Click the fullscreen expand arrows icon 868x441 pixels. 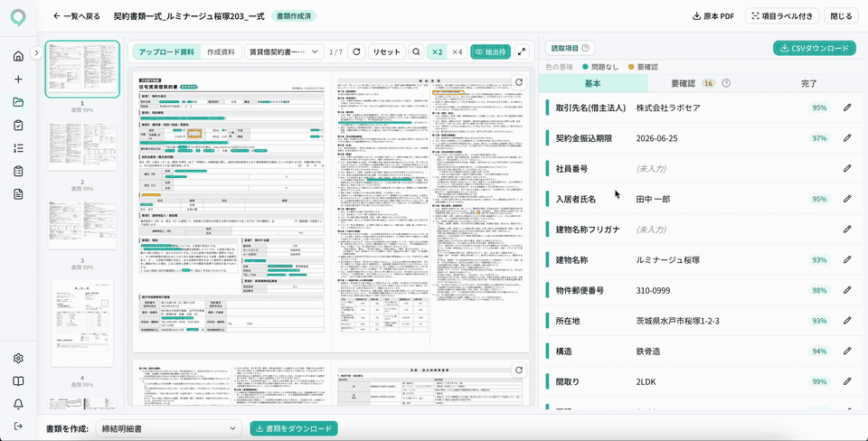click(x=521, y=52)
